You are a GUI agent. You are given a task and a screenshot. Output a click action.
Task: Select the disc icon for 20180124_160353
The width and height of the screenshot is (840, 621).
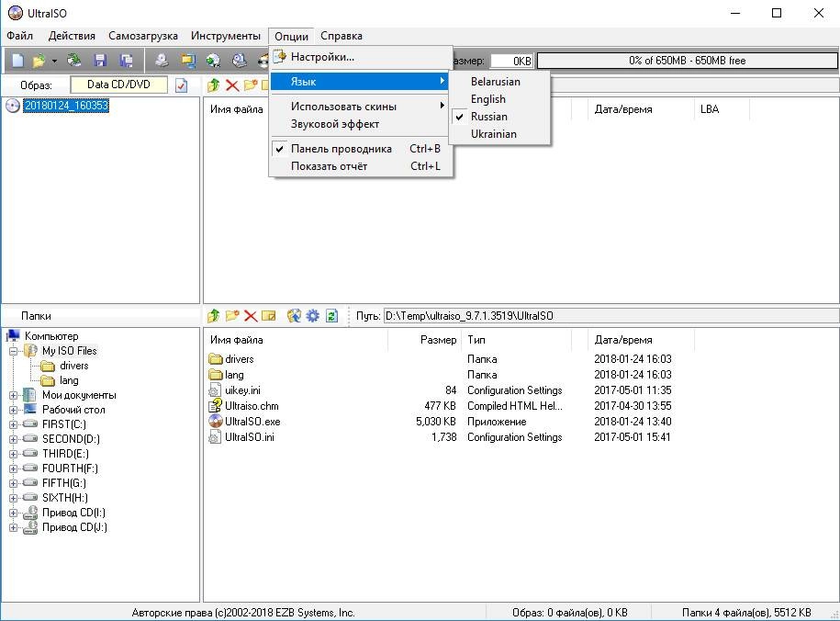(x=13, y=106)
